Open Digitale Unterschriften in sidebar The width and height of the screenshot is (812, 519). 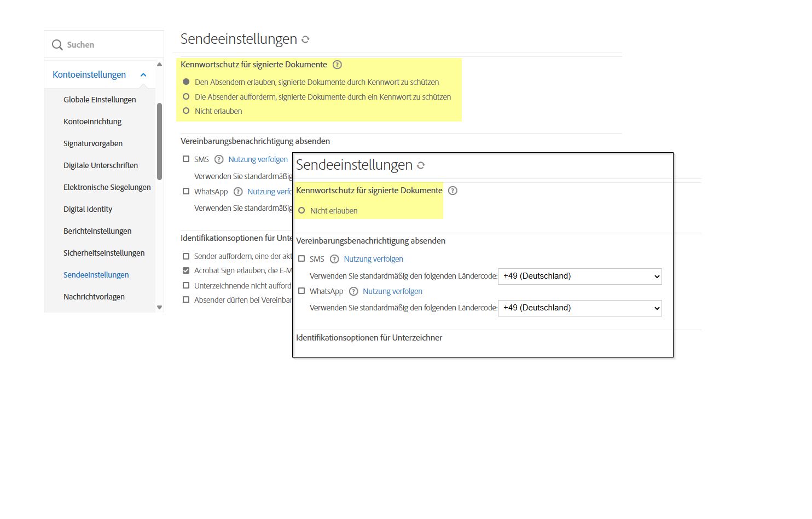point(101,165)
